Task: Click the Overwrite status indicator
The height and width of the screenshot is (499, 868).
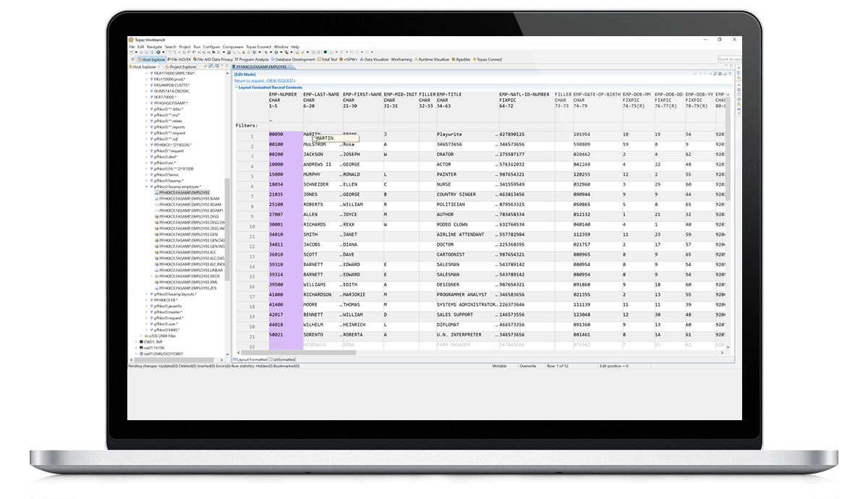Action: point(528,366)
